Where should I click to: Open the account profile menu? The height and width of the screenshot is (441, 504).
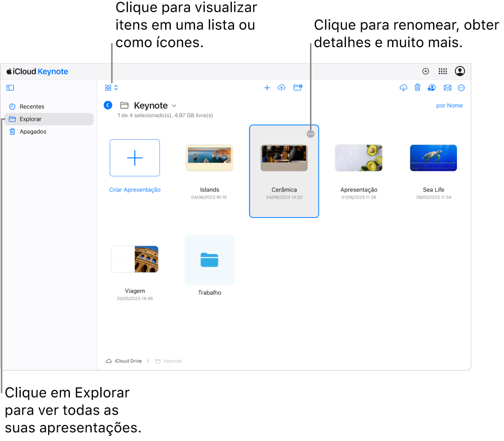point(459,71)
